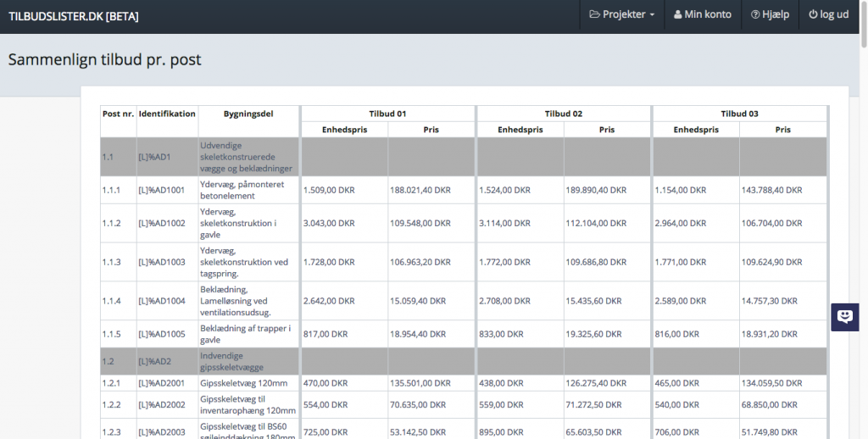The height and width of the screenshot is (439, 868).
Task: Click price 68.850,00 DKR
Action: click(x=770, y=405)
